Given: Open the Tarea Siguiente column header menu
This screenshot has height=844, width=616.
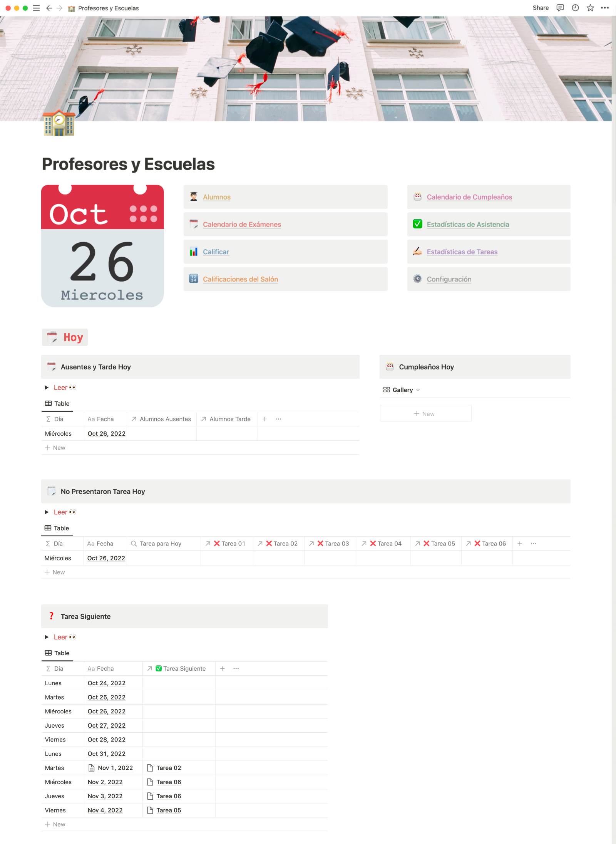Looking at the screenshot, I should point(179,669).
